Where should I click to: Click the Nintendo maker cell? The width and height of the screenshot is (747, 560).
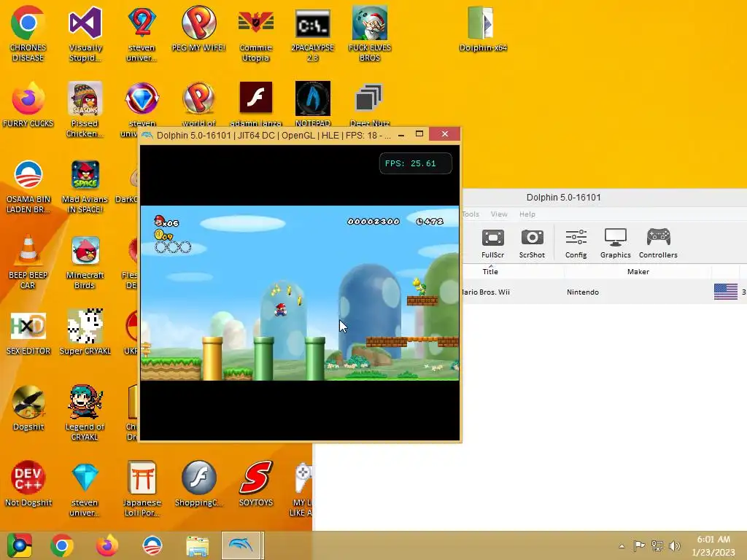(x=583, y=292)
